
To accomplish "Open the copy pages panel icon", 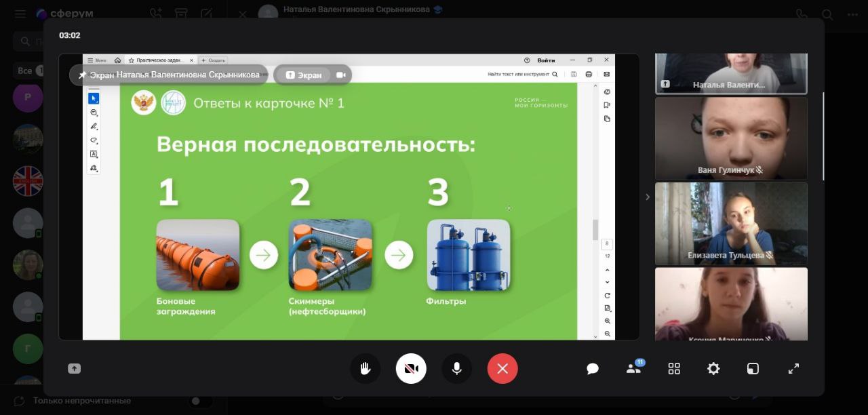I will pos(607,119).
